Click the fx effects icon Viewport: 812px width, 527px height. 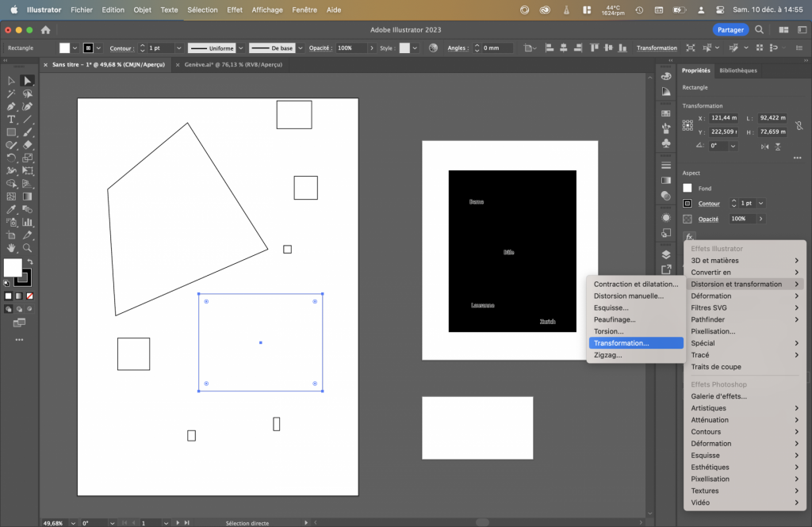[688, 236]
